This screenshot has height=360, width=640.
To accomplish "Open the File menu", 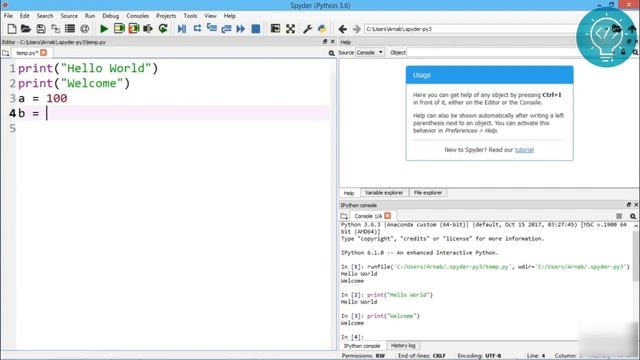I will tap(8, 16).
